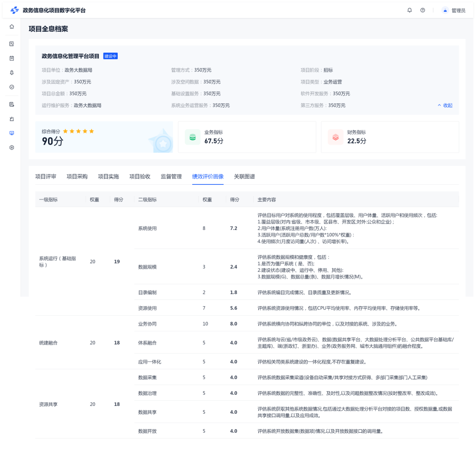Collapse project details with 收起
The width and height of the screenshot is (476, 453).
click(445, 105)
